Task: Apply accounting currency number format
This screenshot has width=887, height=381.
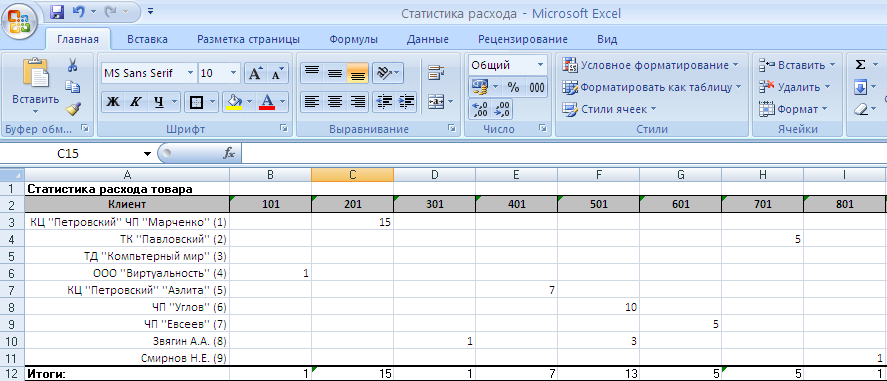Action: [479, 87]
